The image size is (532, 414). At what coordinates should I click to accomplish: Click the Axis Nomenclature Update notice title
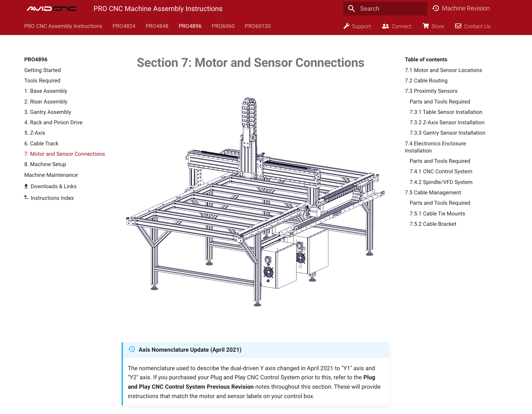click(x=190, y=350)
